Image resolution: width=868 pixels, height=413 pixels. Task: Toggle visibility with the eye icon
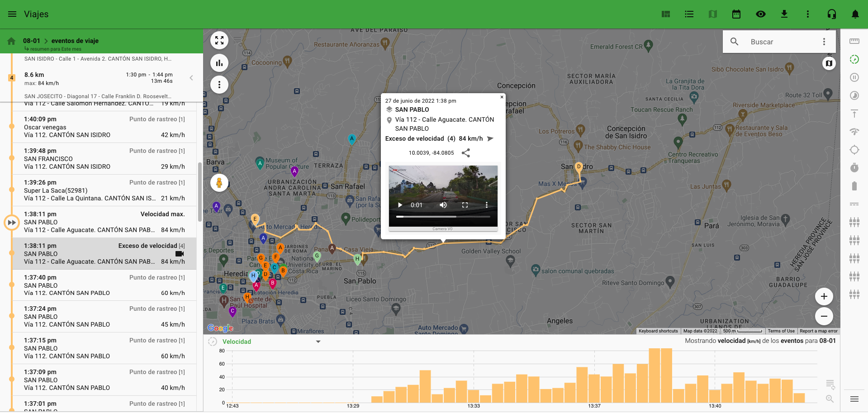click(x=760, y=14)
